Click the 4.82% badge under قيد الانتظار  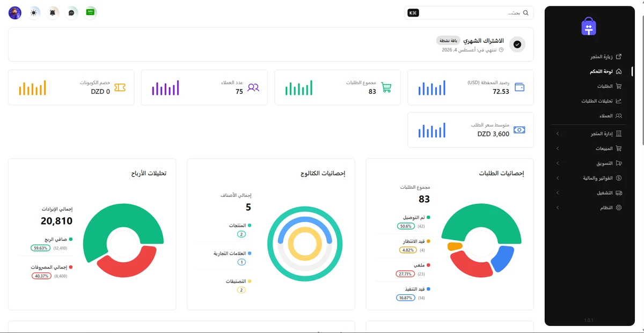point(408,250)
